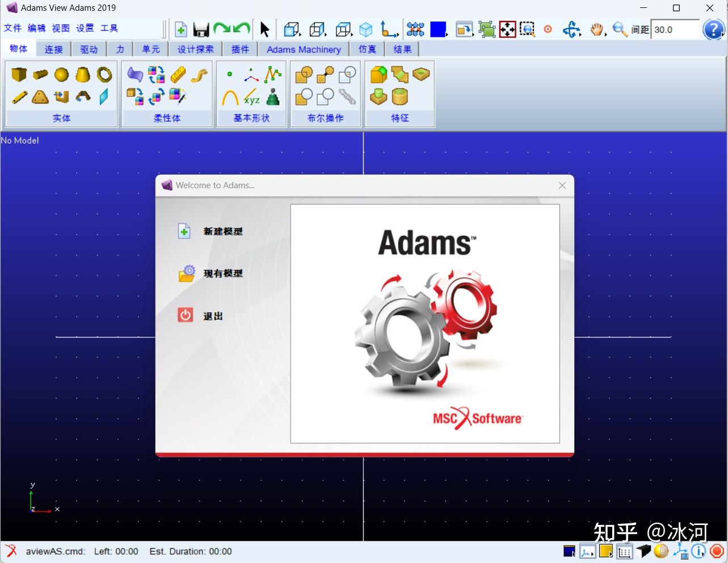Toggle the view-axes triad icon in status bar
Viewport: 728px width, 563px height.
click(680, 551)
